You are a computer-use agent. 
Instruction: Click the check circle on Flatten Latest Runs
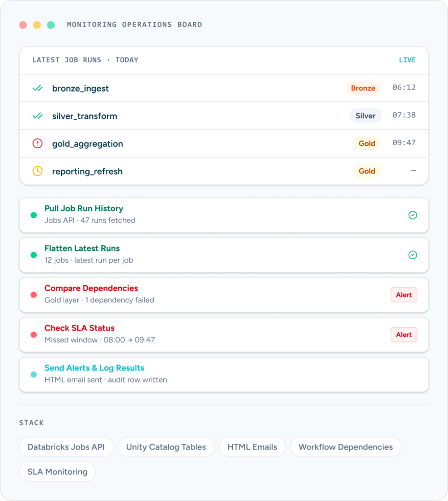click(413, 255)
